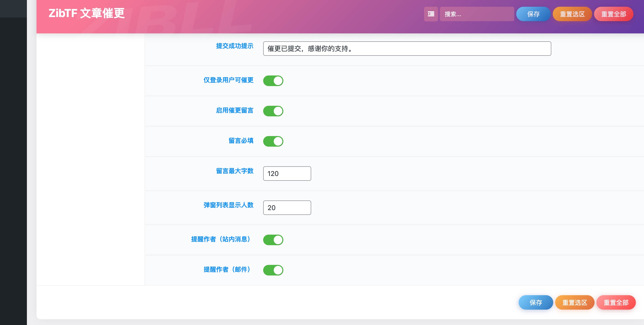Disable the 留言必填 switch
Screen dimensions: 644x325
273,141
